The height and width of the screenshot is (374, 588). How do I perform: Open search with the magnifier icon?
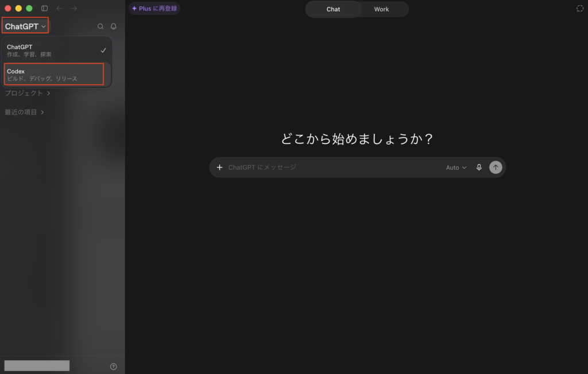100,26
